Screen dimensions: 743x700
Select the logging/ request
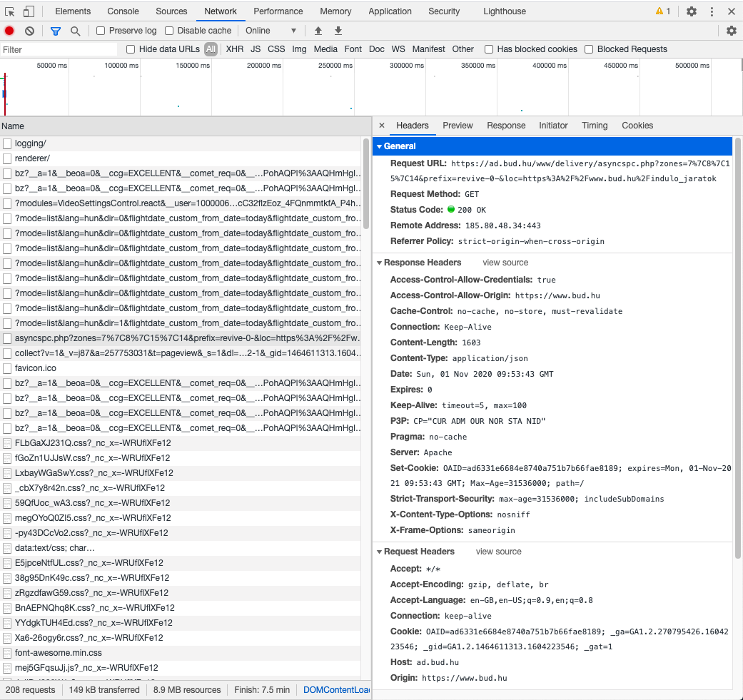pos(180,143)
